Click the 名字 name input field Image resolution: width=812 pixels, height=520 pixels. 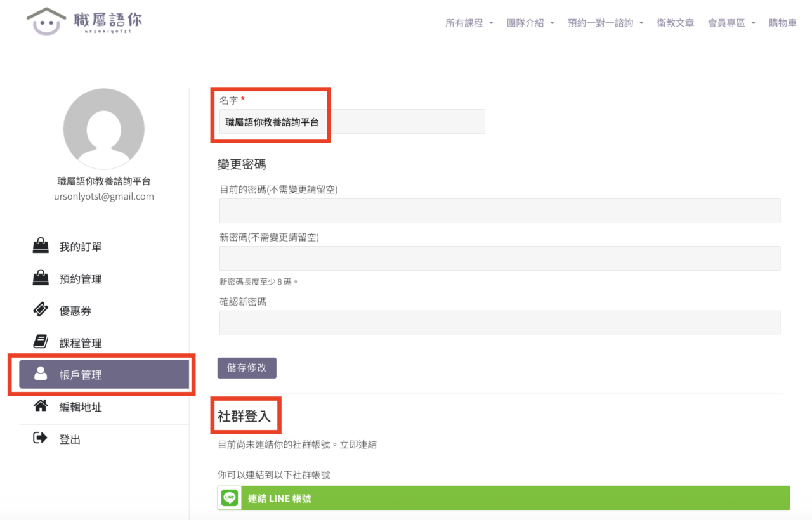[352, 122]
